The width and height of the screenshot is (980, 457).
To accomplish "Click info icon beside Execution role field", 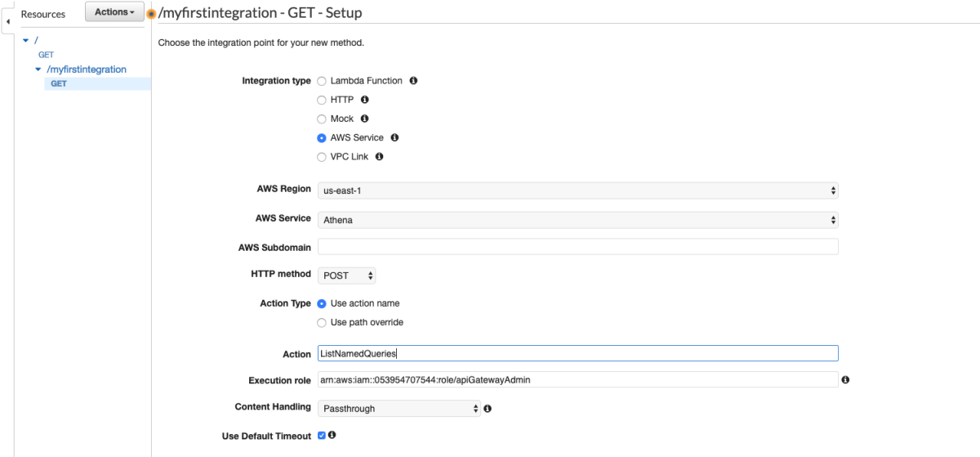I will point(845,380).
